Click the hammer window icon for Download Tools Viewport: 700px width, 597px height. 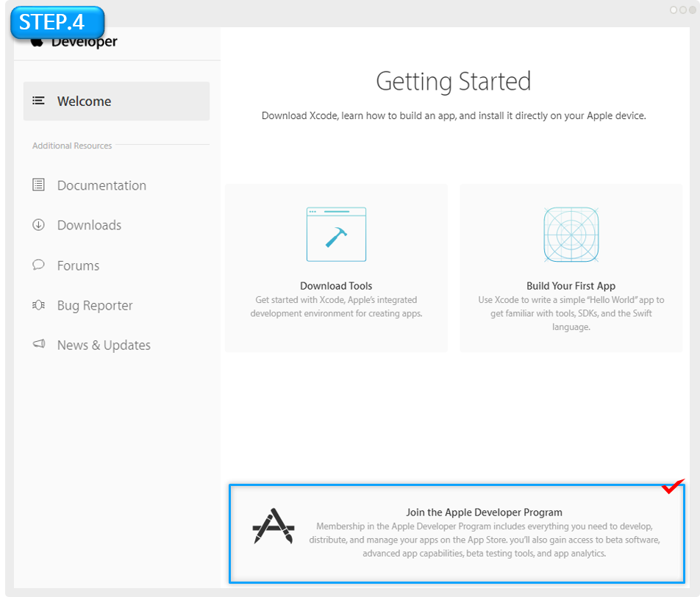[x=336, y=235]
